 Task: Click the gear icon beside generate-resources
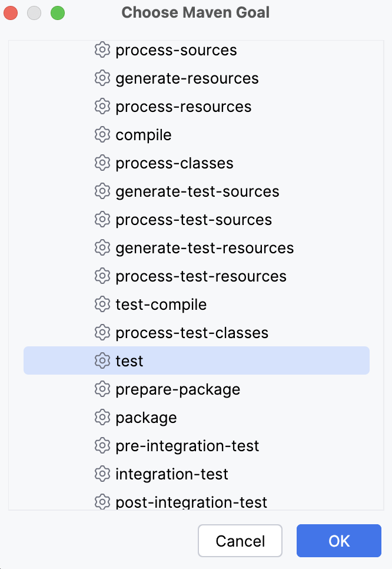coord(102,78)
